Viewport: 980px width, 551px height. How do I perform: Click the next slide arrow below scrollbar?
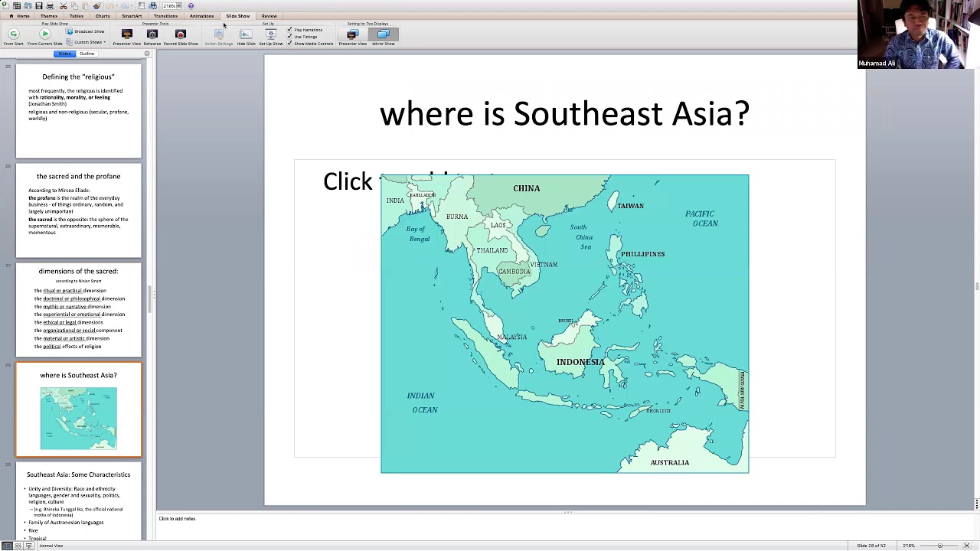[977, 507]
